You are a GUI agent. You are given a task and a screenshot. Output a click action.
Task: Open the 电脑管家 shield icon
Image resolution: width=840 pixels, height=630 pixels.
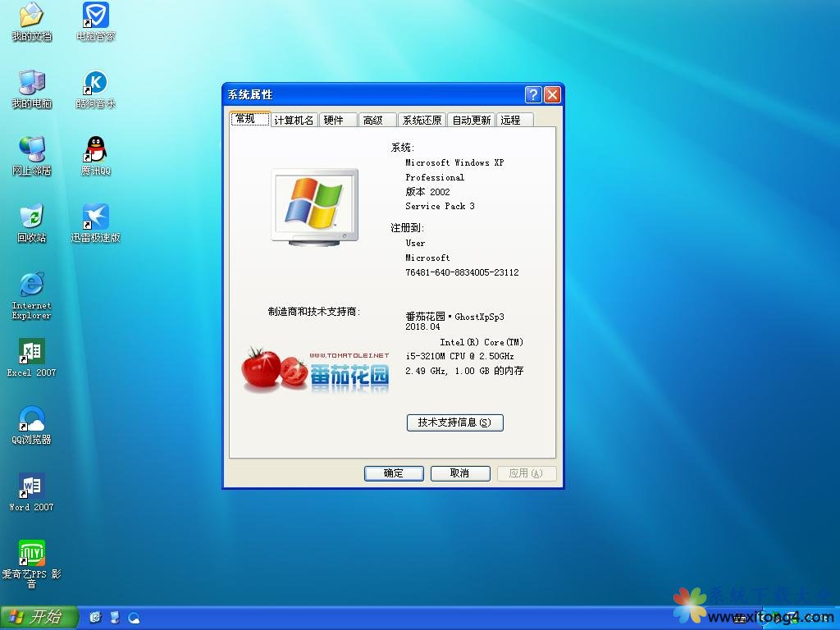click(96, 16)
